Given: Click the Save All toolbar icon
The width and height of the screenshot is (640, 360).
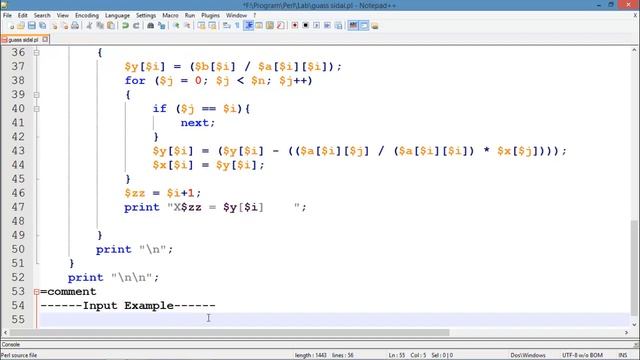Looking at the screenshot, I should (42, 26).
